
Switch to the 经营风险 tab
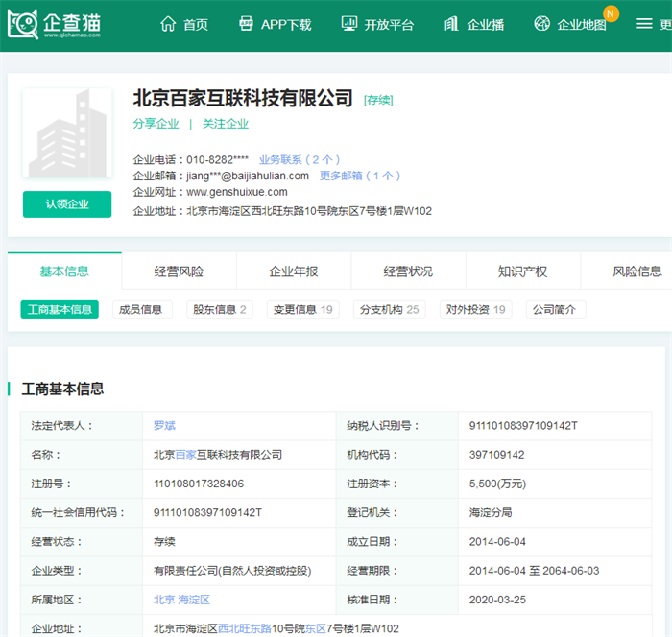coord(179,271)
